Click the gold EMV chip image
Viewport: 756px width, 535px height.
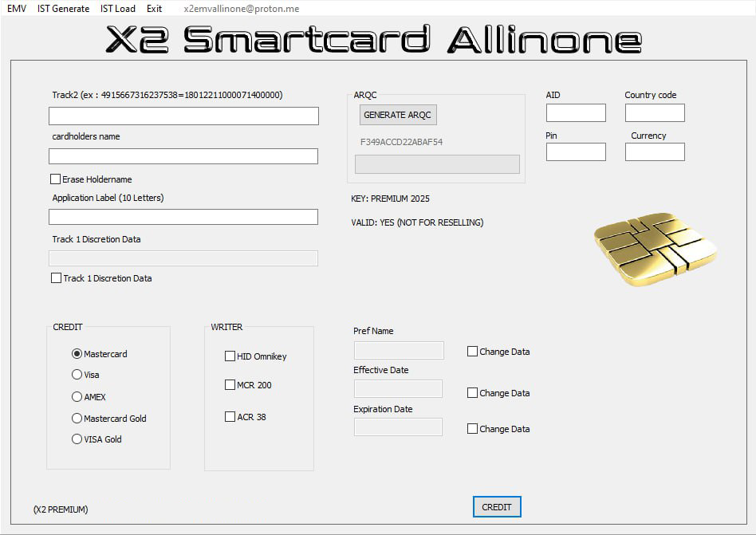tap(655, 249)
